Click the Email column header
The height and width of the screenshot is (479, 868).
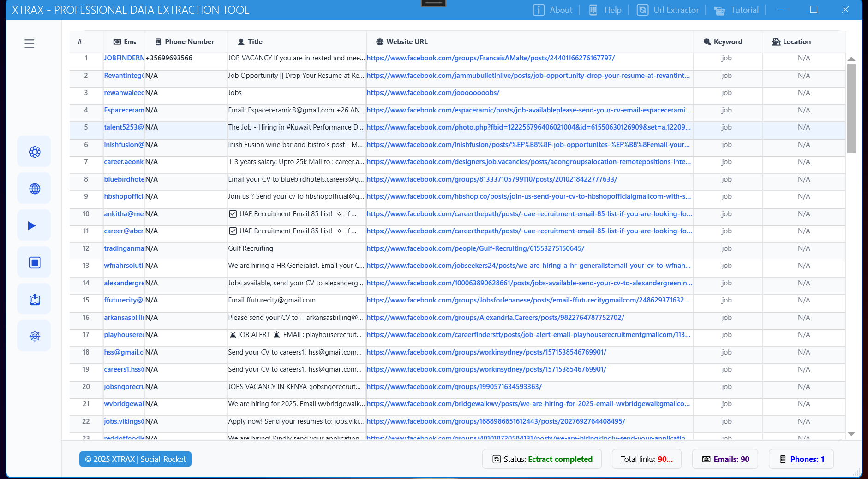pos(124,42)
